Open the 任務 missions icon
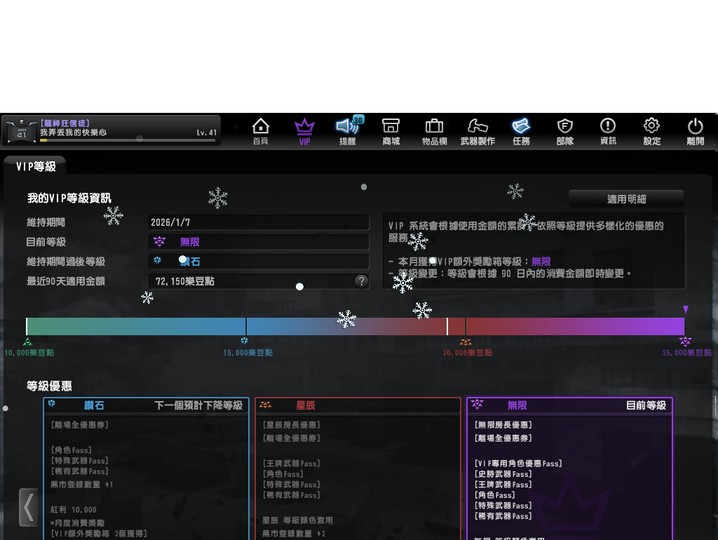This screenshot has width=718, height=540. [521, 130]
